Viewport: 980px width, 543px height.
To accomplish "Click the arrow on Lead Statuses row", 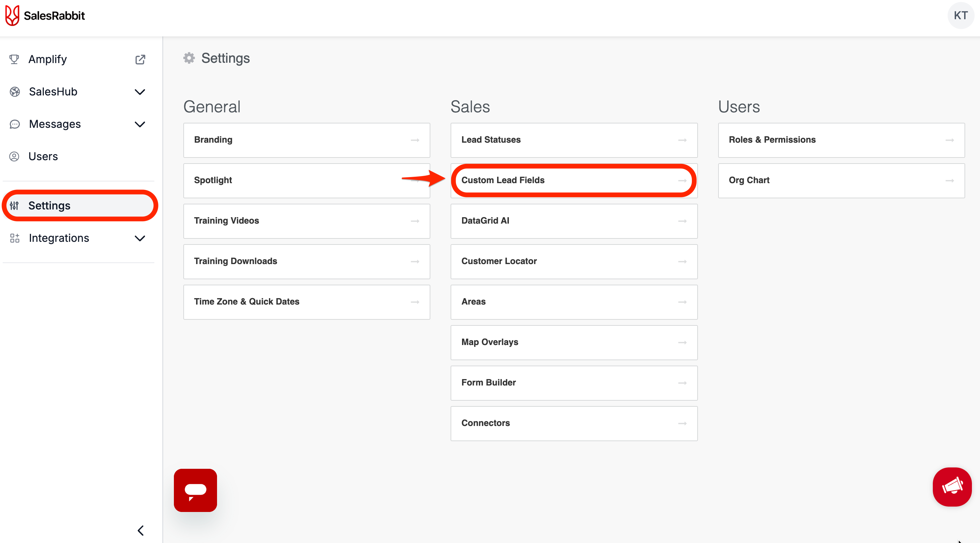I will point(682,140).
